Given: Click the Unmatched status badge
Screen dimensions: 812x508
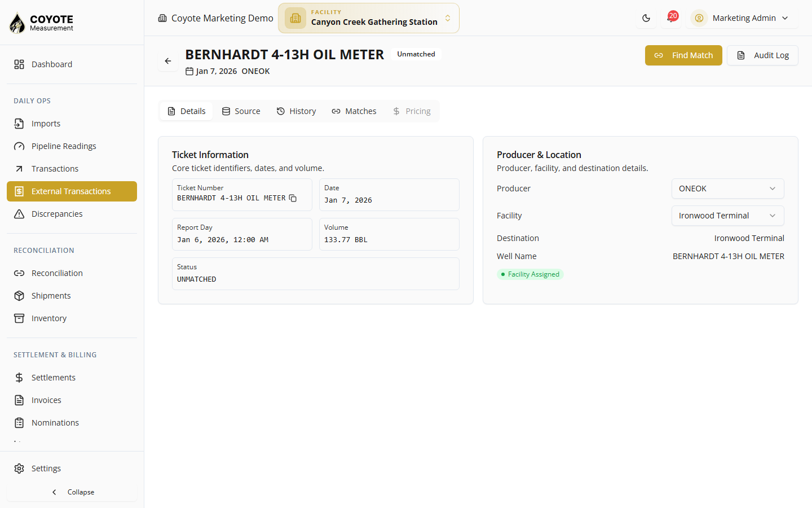Looking at the screenshot, I should pos(416,54).
